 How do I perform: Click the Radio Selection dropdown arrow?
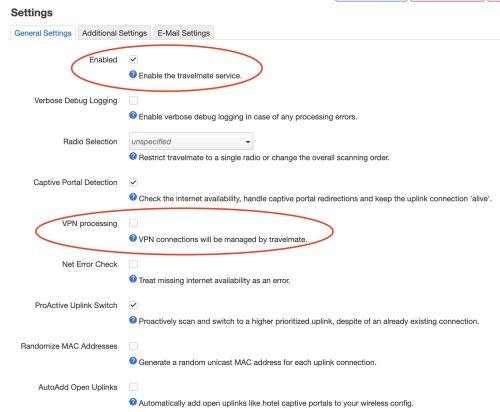click(x=248, y=142)
